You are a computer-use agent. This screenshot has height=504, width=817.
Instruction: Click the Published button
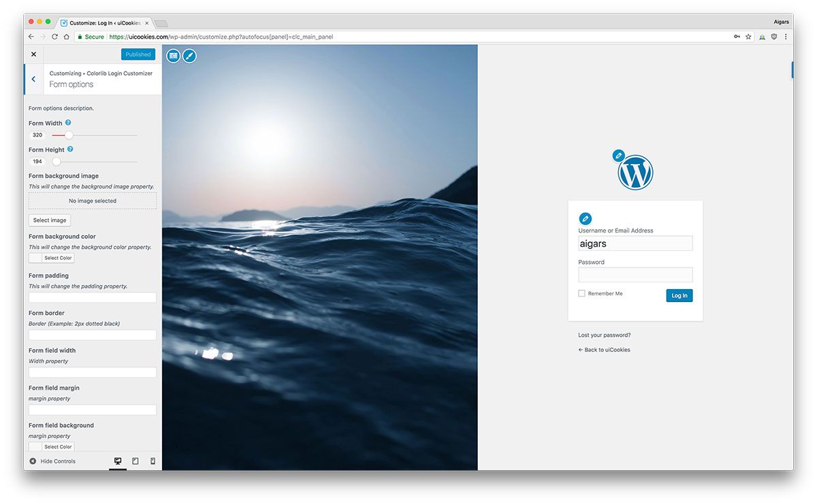tap(138, 54)
